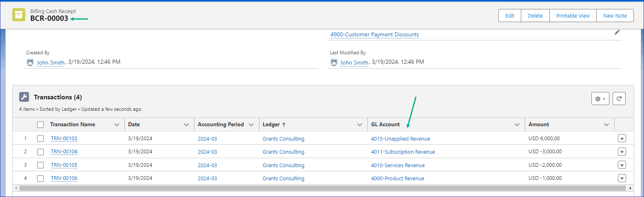Select all transactions with header checkbox
Viewport: 644px width, 197px height.
click(x=40, y=125)
